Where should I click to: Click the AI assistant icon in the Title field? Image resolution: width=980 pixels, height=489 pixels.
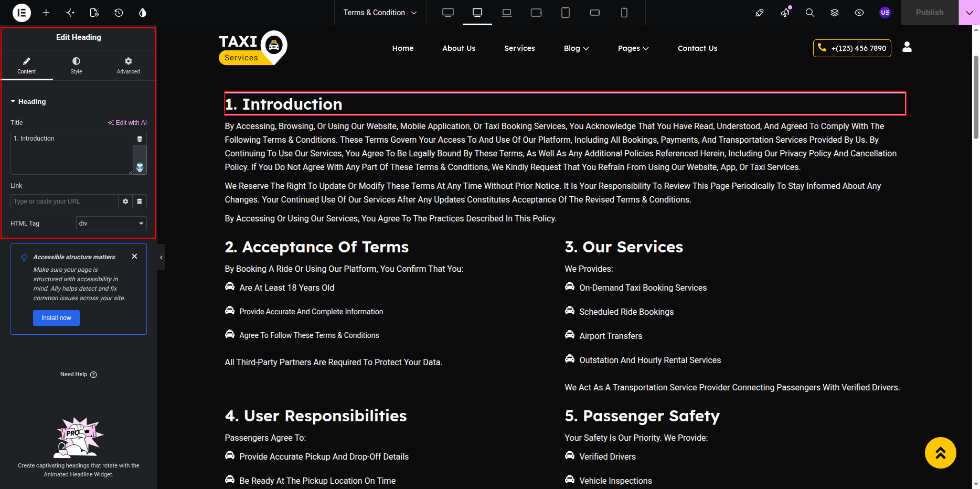pyautogui.click(x=140, y=167)
